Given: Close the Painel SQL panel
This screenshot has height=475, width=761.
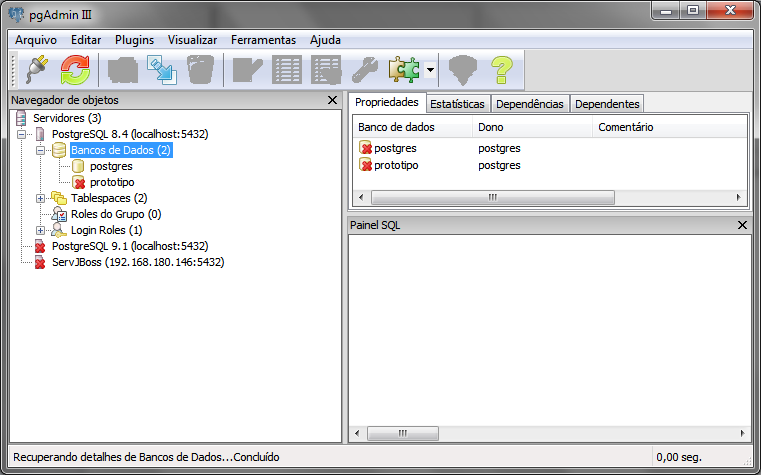Looking at the screenshot, I should click(742, 225).
